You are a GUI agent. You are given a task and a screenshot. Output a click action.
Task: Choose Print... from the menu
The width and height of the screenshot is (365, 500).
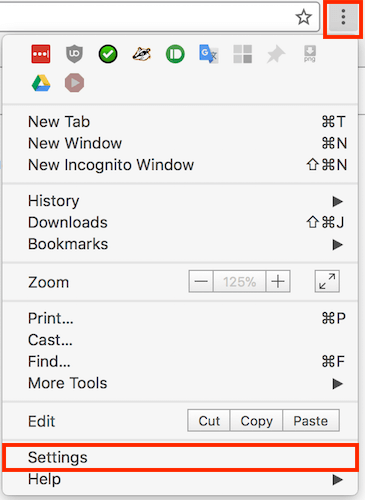coord(180,318)
